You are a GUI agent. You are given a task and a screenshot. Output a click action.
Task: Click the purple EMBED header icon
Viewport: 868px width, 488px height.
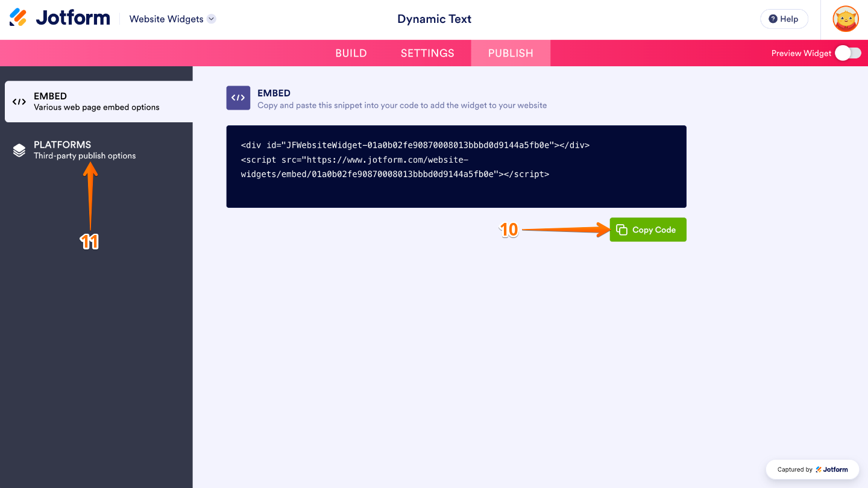pyautogui.click(x=238, y=98)
